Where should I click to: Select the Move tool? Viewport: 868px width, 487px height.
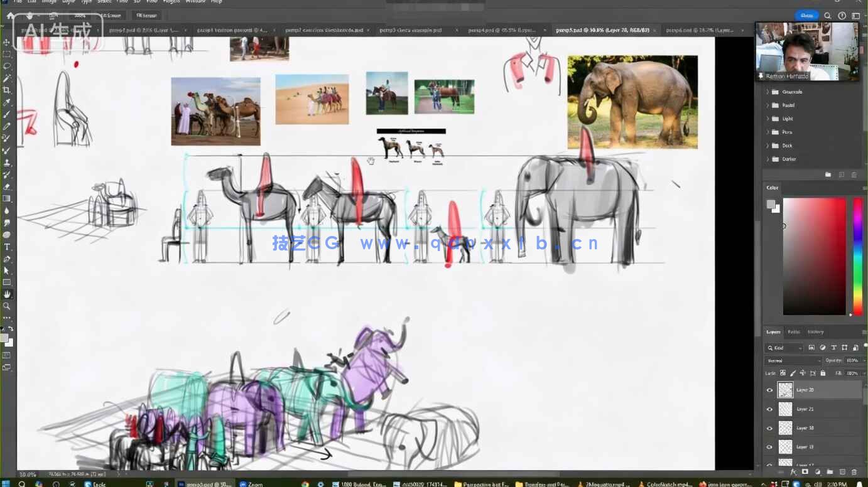[x=7, y=42]
